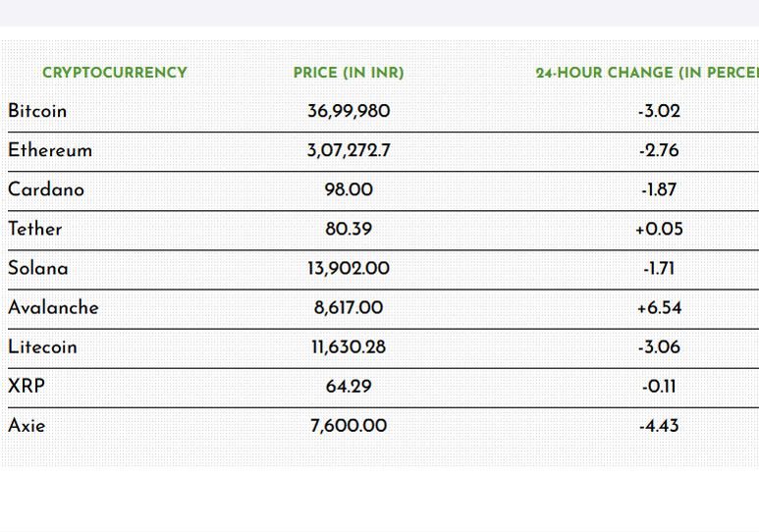Click Bitcoin's -3.02 change value
Screen dimensions: 759x532
(659, 111)
